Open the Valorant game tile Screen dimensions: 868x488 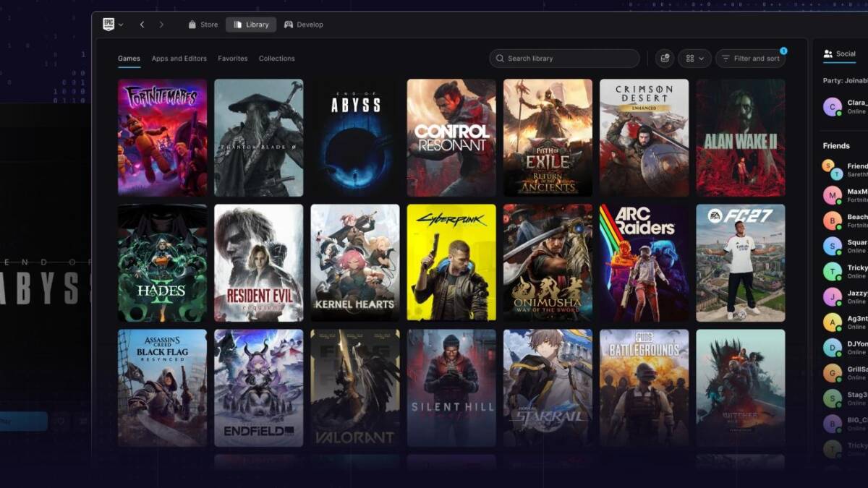click(355, 388)
